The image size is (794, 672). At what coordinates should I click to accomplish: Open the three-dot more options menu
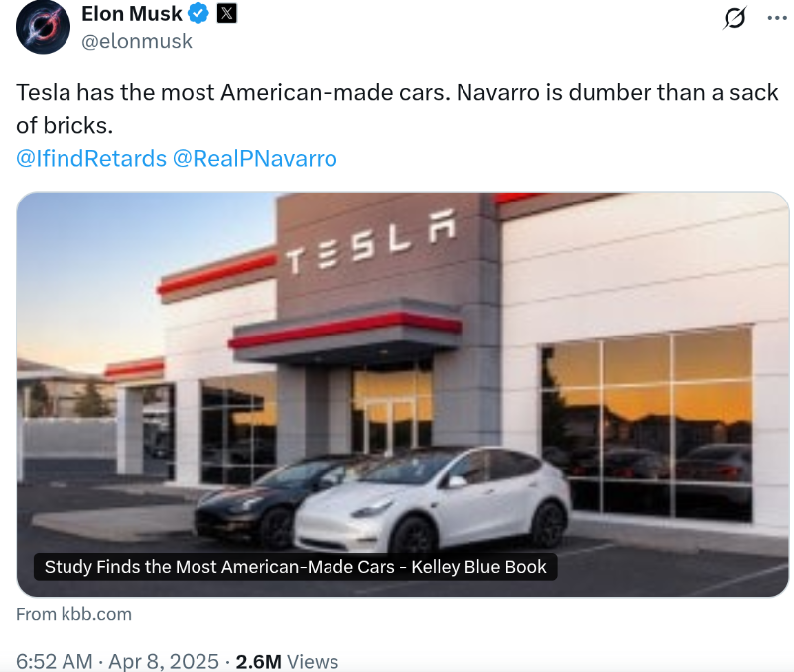777,18
